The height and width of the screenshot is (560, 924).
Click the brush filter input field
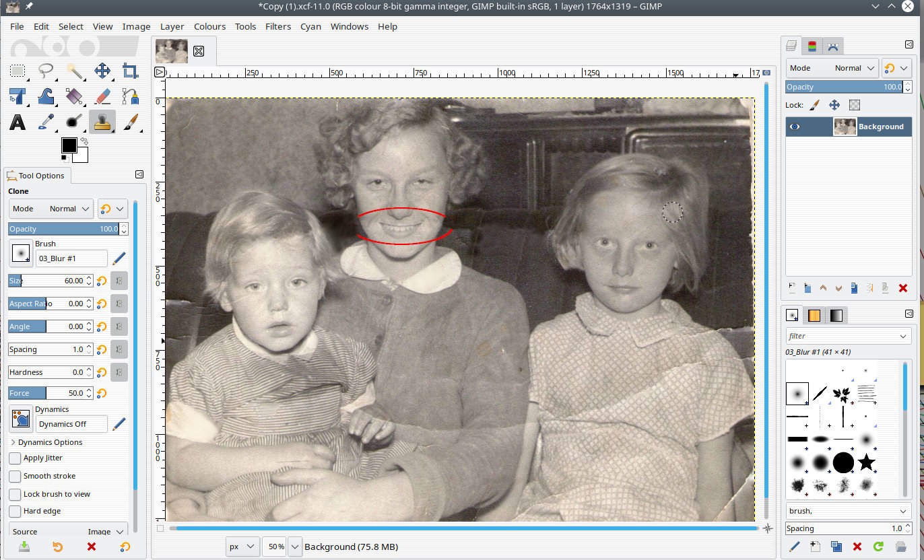[842, 336]
